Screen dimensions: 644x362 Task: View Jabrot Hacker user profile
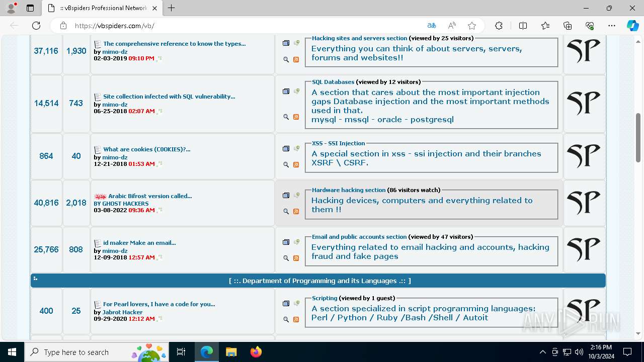(x=122, y=312)
